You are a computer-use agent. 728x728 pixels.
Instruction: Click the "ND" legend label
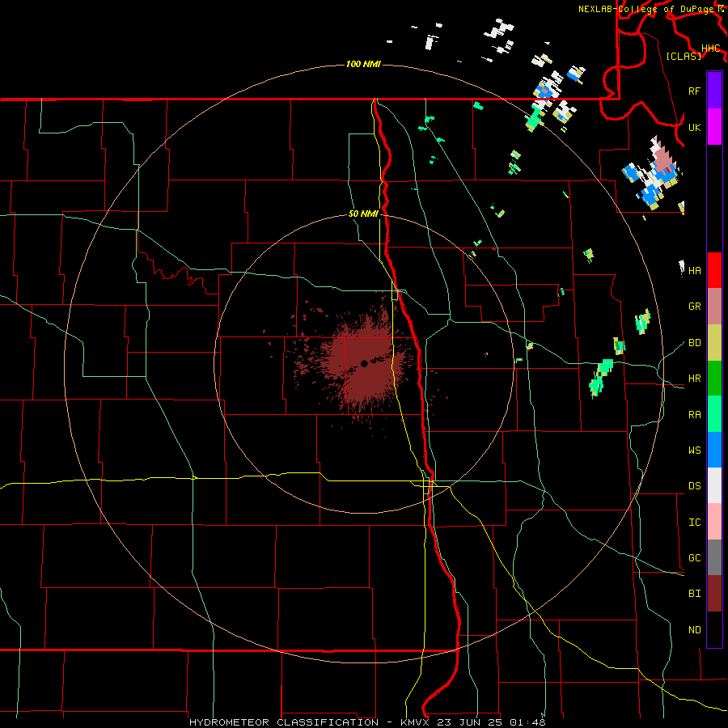[694, 630]
